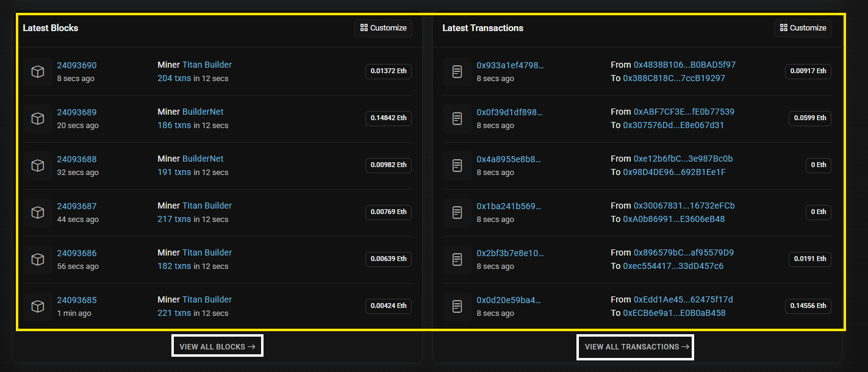This screenshot has width=868, height=372.
Task: Click the 0.14842 Eth reward badge
Action: point(388,118)
